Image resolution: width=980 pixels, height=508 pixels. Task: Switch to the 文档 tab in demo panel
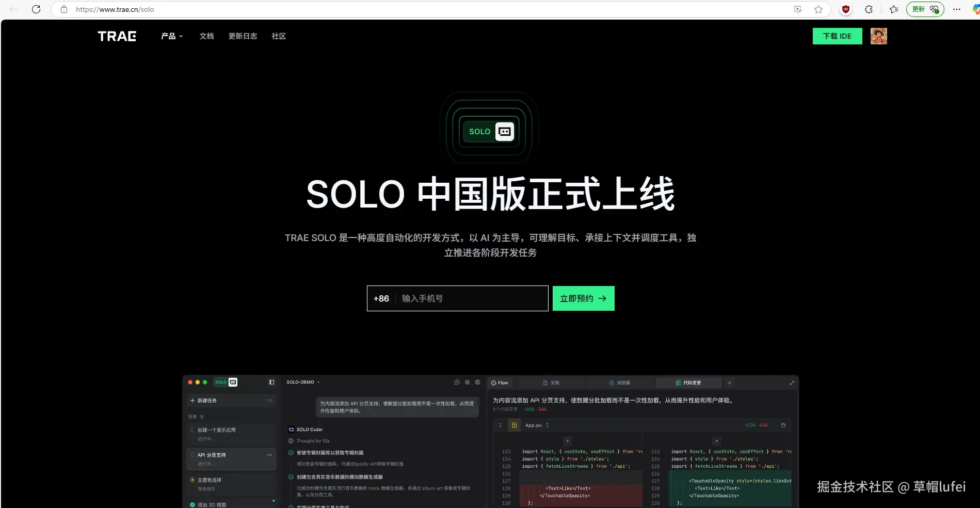click(x=551, y=383)
